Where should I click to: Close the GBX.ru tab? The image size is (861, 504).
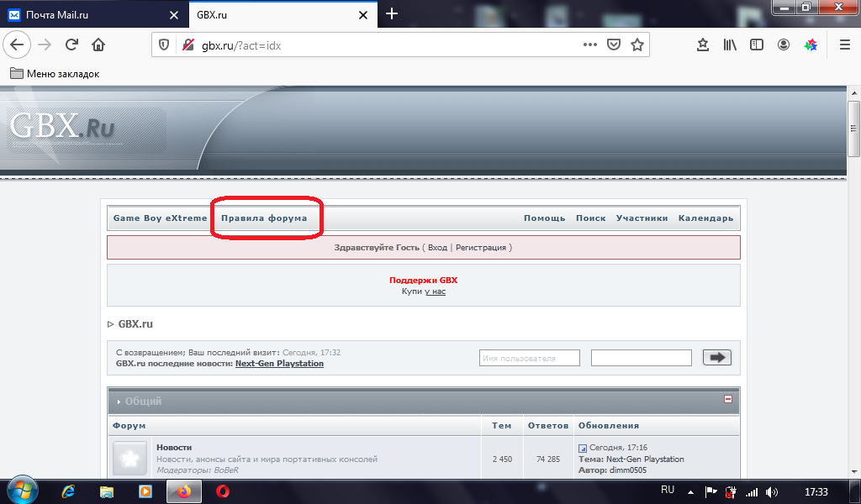click(363, 15)
